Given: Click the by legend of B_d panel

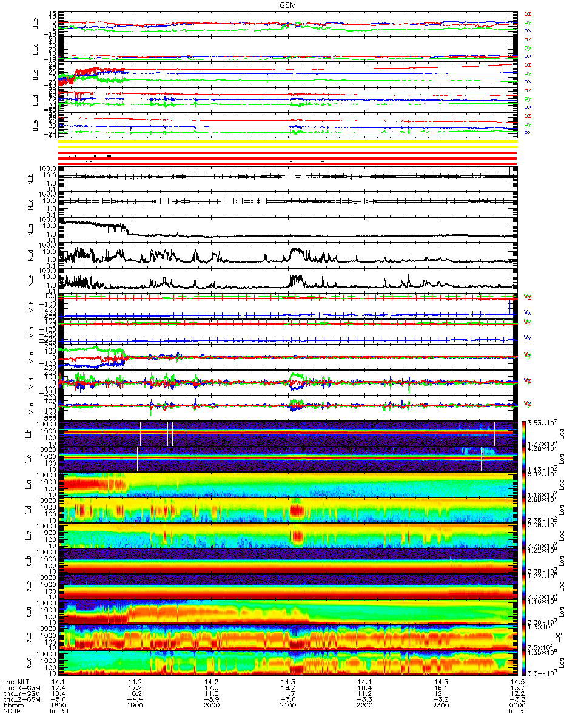Looking at the screenshot, I should click(528, 98).
